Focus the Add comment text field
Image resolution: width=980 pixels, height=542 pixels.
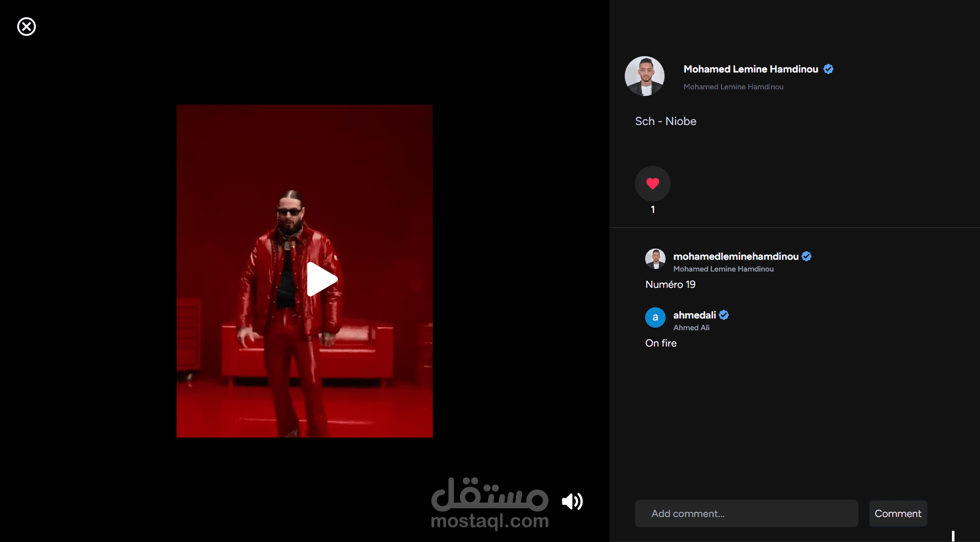[746, 513]
